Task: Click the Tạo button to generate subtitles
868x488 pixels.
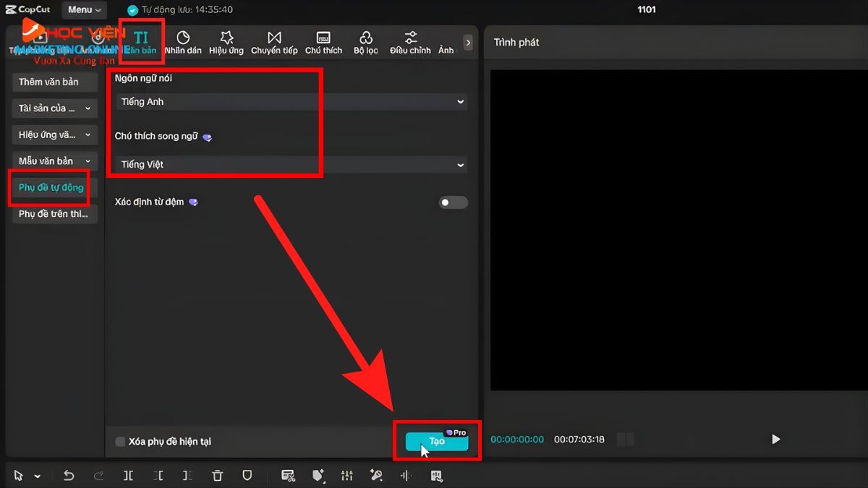Action: coord(436,440)
